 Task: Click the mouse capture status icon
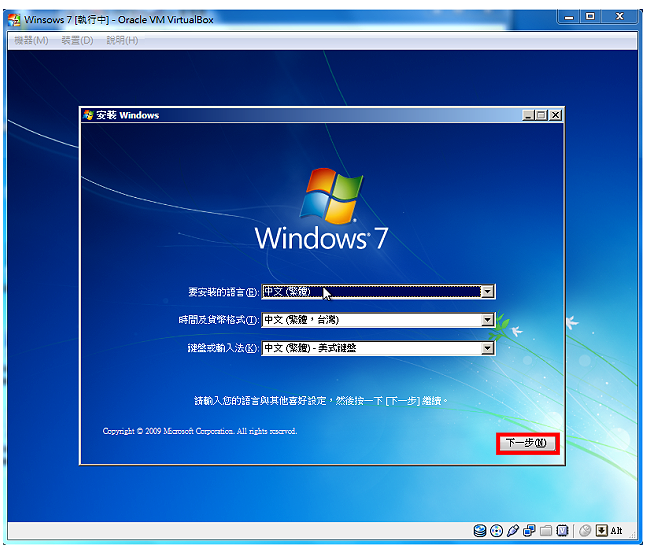pos(585,531)
